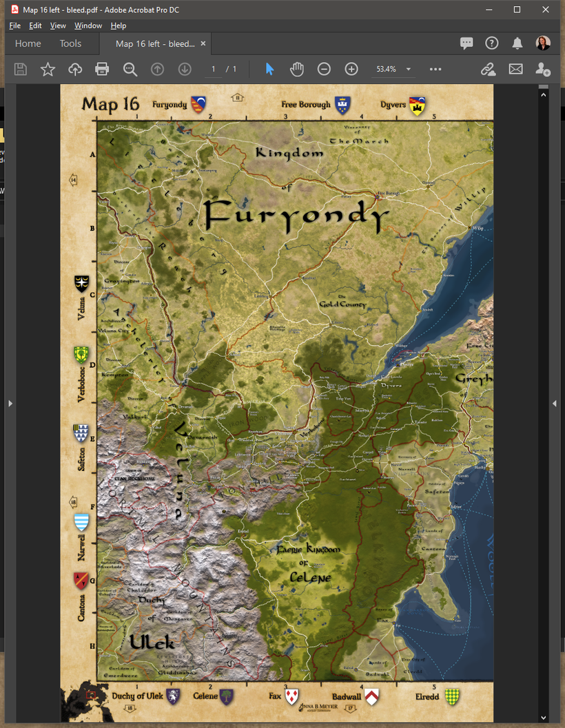
Task: Select the arrow selection tool
Action: (x=269, y=69)
